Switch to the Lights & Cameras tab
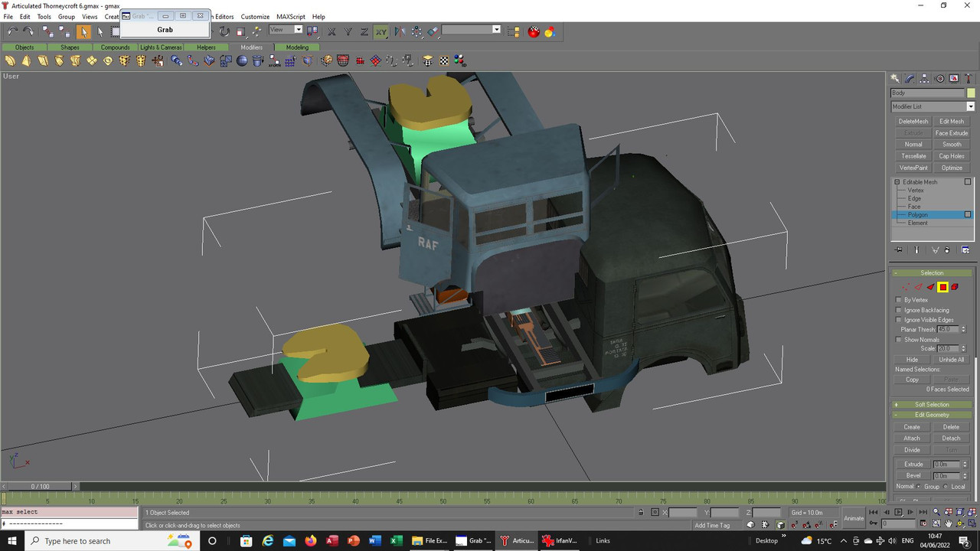 (161, 47)
